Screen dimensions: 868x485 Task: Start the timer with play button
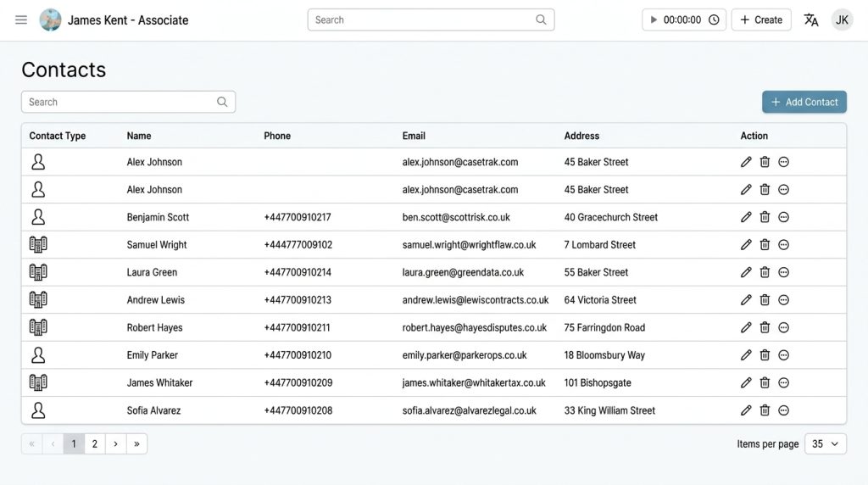click(654, 20)
